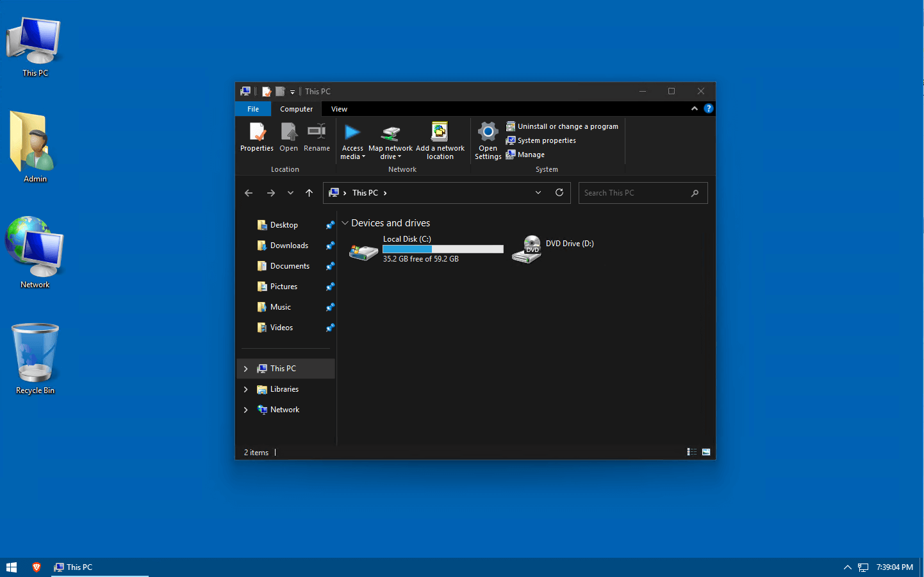Image resolution: width=924 pixels, height=577 pixels.
Task: Show hidden icons in the system tray
Action: point(847,567)
